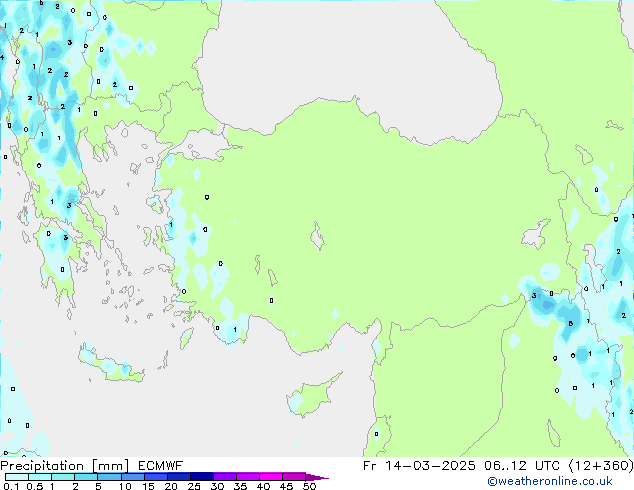The image size is (634, 490).
Task: Click the legend swatch between 20 and 25
Action: pos(178,477)
